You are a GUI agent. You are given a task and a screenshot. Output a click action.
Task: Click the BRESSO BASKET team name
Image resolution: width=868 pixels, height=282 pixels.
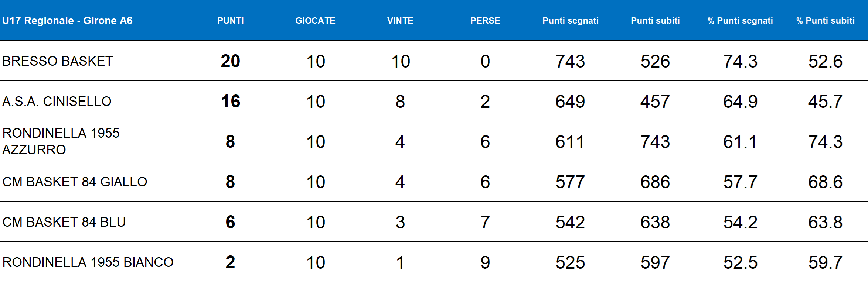click(58, 61)
